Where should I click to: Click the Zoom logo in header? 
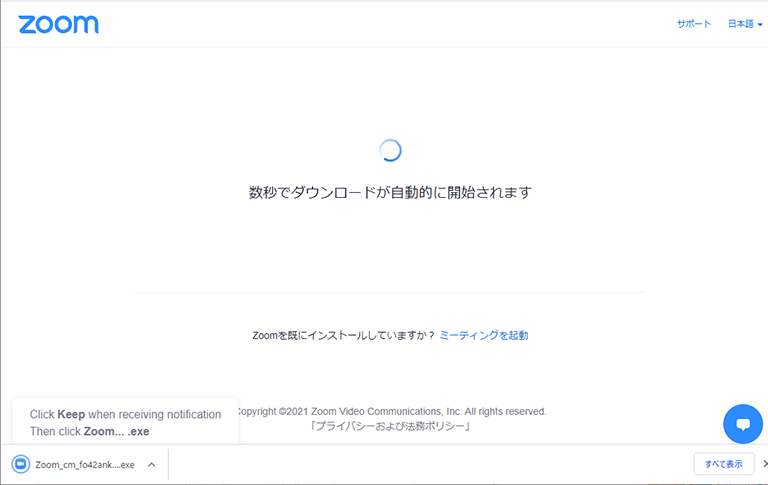click(58, 24)
